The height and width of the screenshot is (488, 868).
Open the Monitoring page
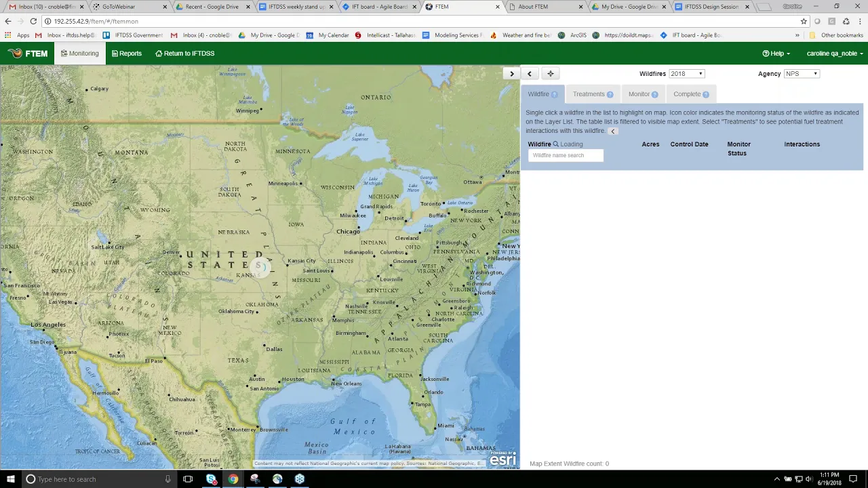(x=80, y=54)
